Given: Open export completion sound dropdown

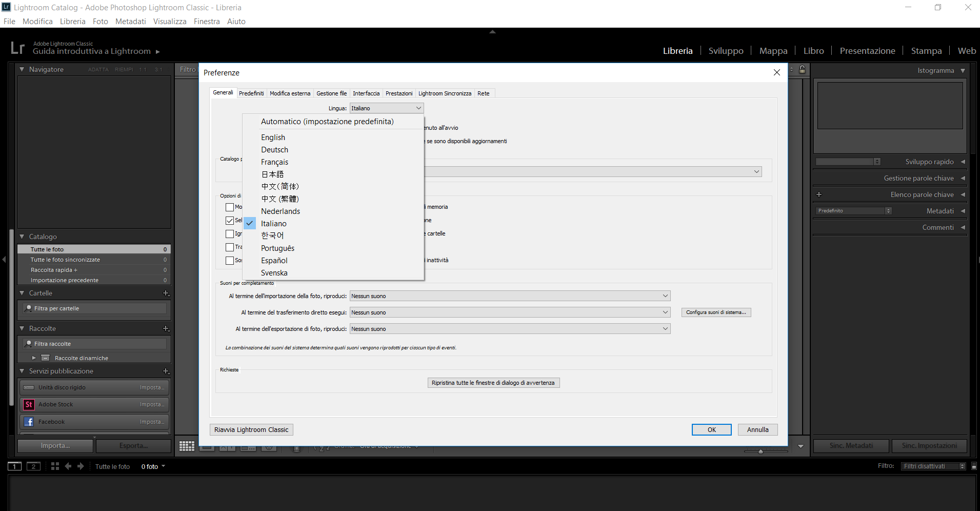Looking at the screenshot, I should [510, 329].
